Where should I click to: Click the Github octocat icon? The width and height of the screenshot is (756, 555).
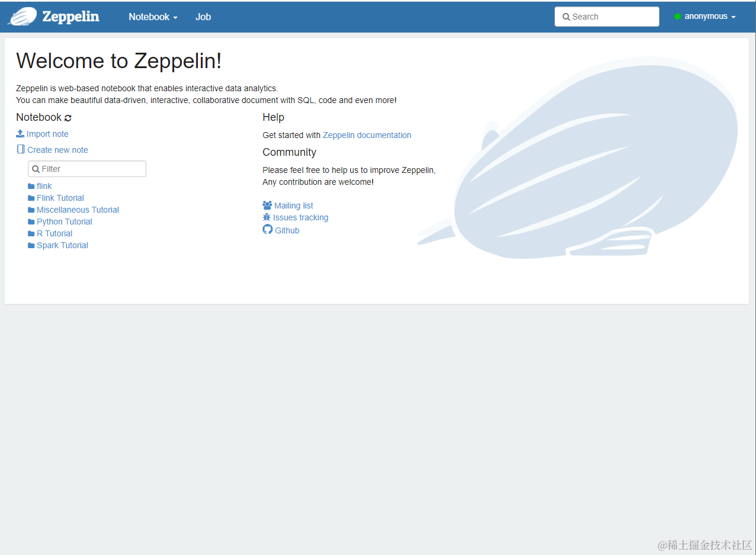pyautogui.click(x=267, y=229)
